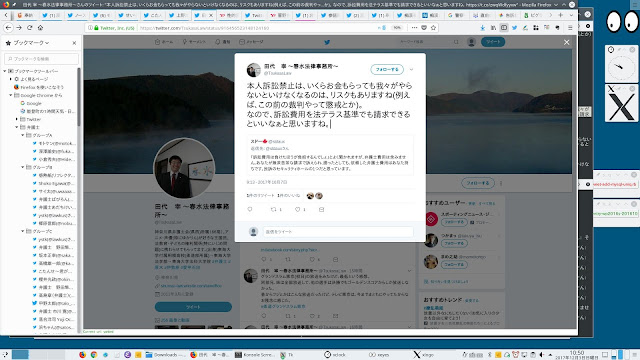Viewport: 640px width, 360px height.
Task: Open the Firefox downloads arrow icon
Action: click(x=482, y=28)
